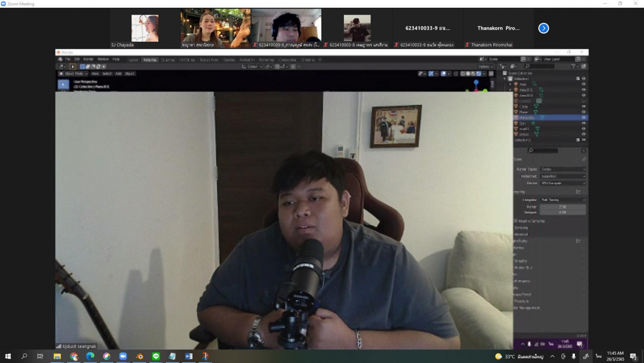The height and width of the screenshot is (363, 644).
Task: Open the Device dropdown for rendering
Action: (x=562, y=183)
